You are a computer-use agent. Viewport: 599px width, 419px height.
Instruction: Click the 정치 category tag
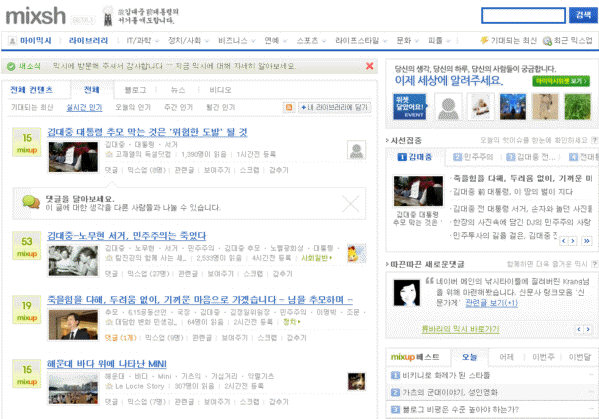291,322
